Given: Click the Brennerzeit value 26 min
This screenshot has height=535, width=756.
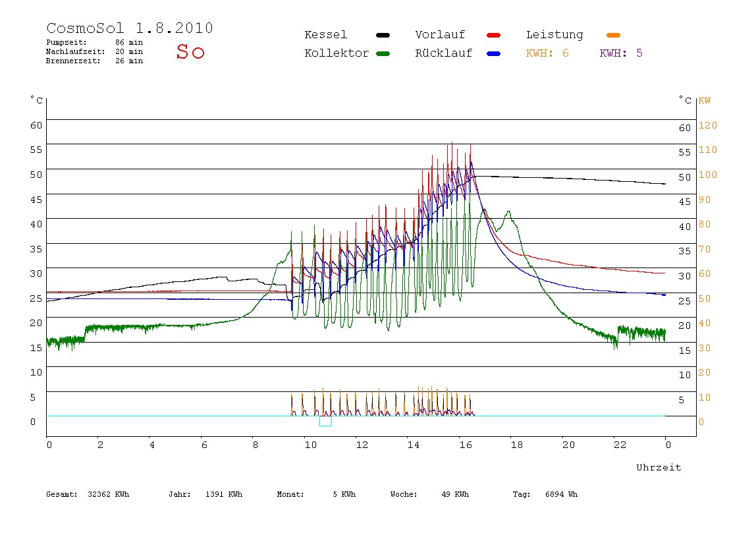Looking at the screenshot, I should (128, 61).
